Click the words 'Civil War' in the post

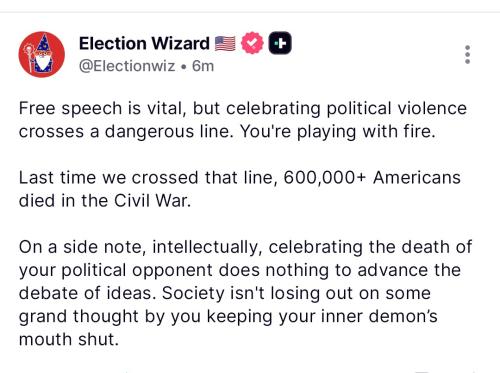tap(152, 200)
